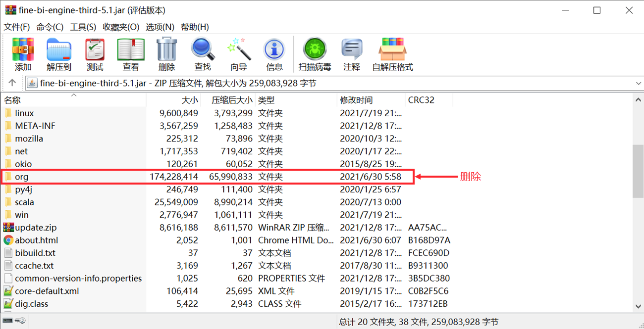
Task: Click the org size value 174,228,414
Action: 174,177
